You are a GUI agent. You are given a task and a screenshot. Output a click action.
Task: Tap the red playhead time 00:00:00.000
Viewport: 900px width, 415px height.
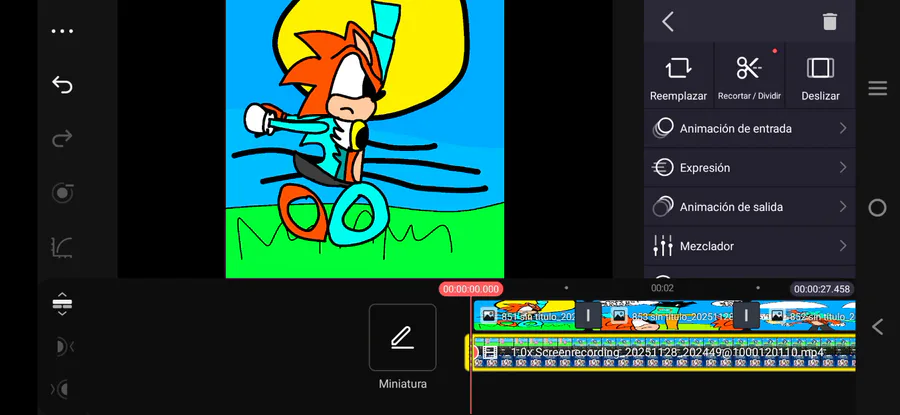tap(471, 289)
